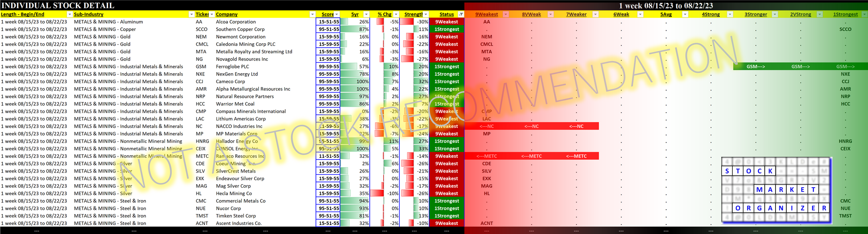Open the 6Weak column filter dropdown
868x234 pixels.
(640, 14)
